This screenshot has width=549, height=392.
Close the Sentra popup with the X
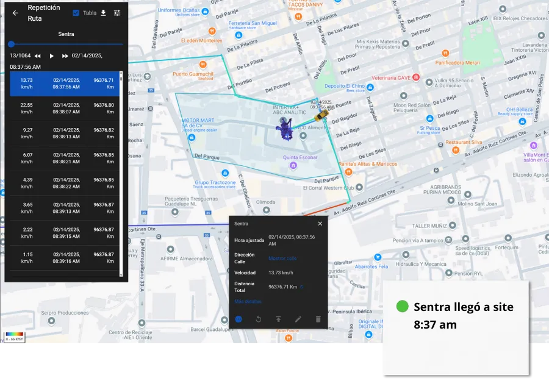coord(320,223)
